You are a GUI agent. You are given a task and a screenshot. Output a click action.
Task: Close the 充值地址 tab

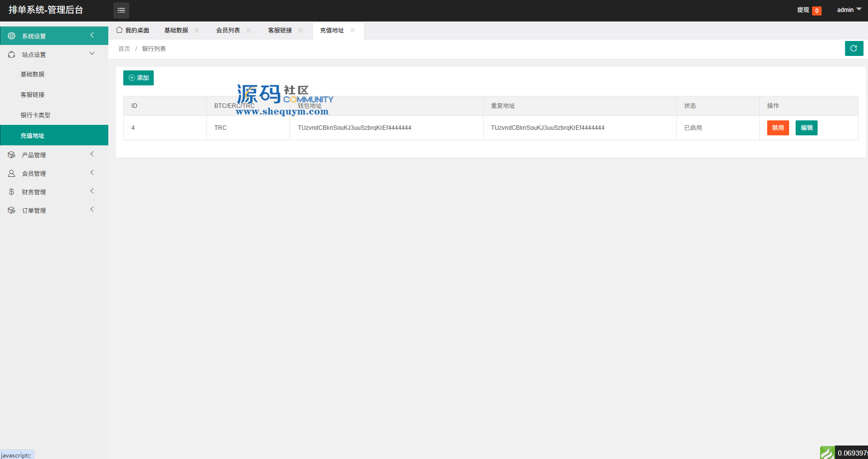tap(352, 30)
